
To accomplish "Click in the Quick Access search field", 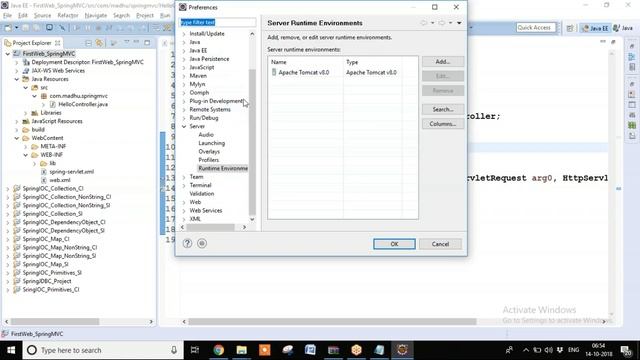I will point(536,28).
